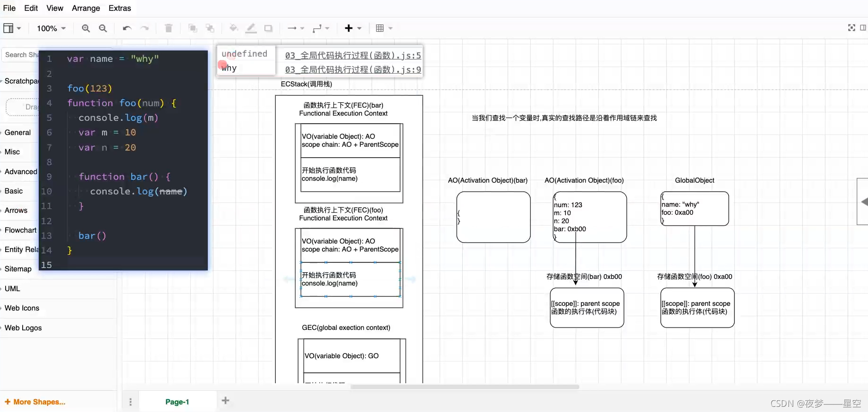Expand the Sitemap shape section

(x=18, y=269)
